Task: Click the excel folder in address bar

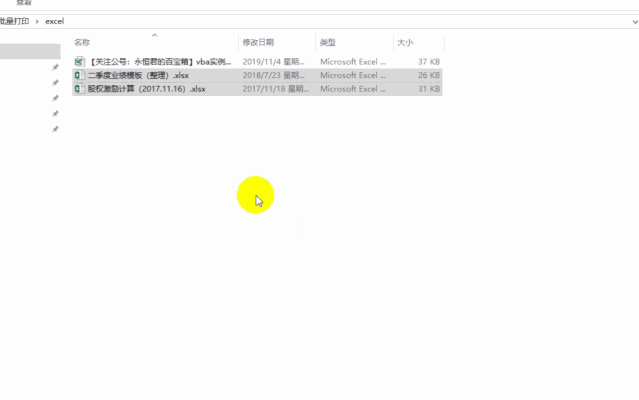Action: (55, 21)
